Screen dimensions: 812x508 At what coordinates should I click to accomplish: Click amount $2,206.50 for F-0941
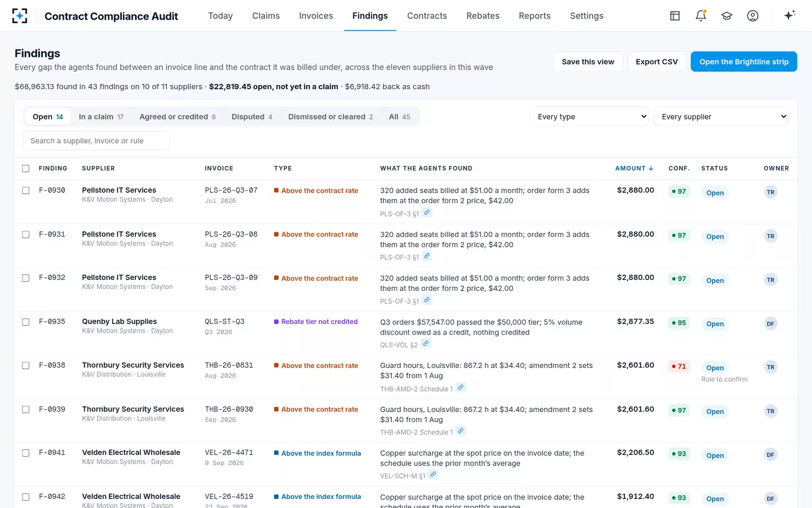(x=636, y=453)
